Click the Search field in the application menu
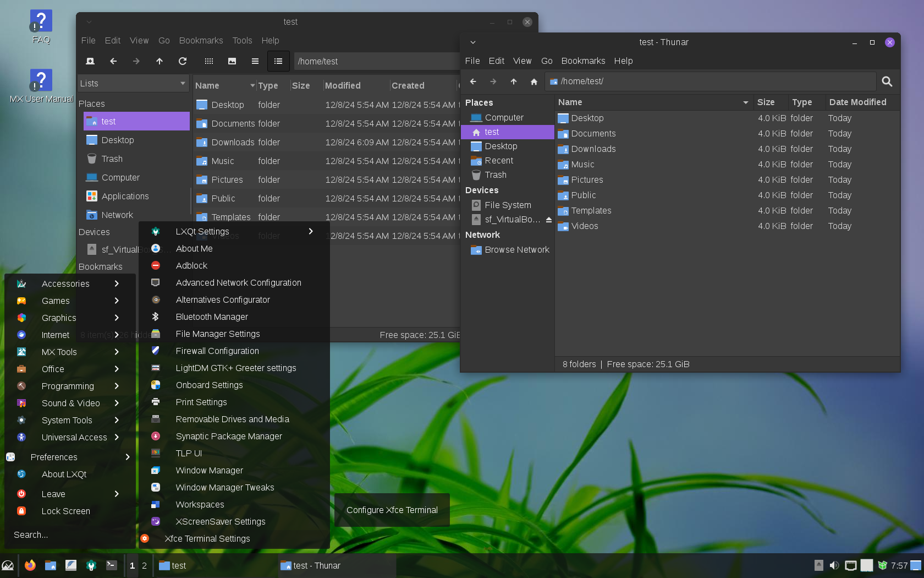This screenshot has height=578, width=924. [x=70, y=535]
